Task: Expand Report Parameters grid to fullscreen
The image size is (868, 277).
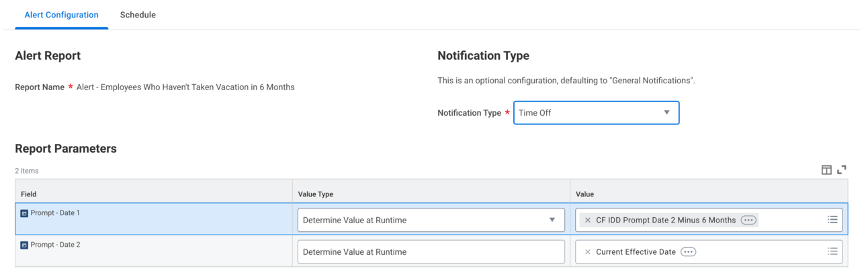Action: coord(842,170)
